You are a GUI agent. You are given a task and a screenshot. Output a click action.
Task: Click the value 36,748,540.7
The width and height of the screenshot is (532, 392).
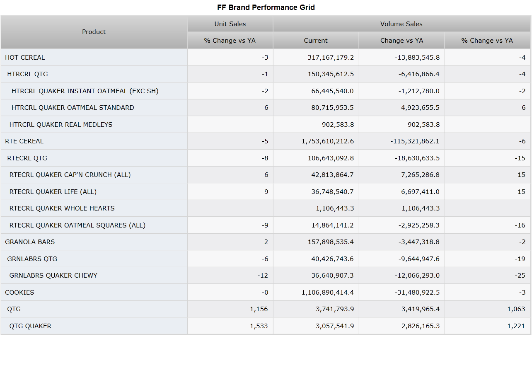(333, 192)
